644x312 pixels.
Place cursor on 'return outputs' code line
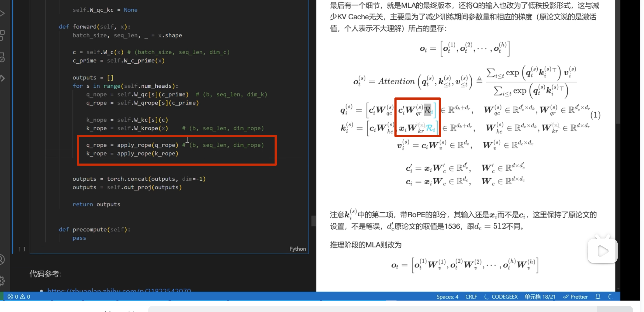(96, 204)
